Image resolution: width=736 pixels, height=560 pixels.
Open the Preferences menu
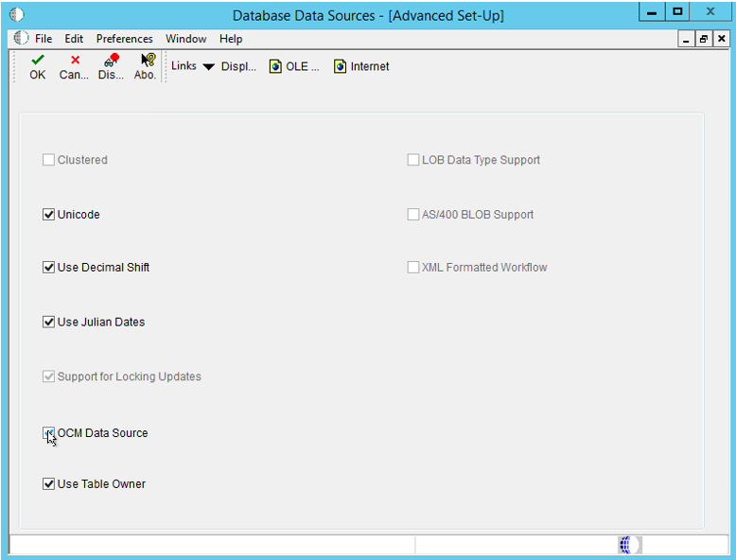(124, 39)
